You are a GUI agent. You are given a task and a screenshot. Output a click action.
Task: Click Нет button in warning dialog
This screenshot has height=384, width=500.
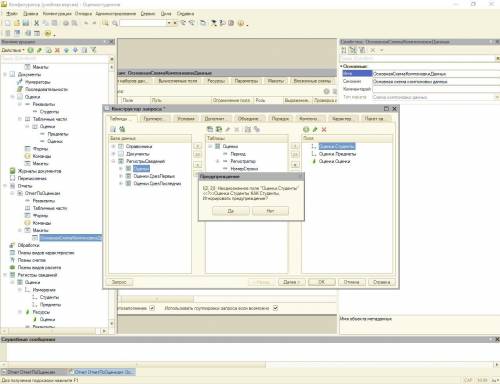270,211
